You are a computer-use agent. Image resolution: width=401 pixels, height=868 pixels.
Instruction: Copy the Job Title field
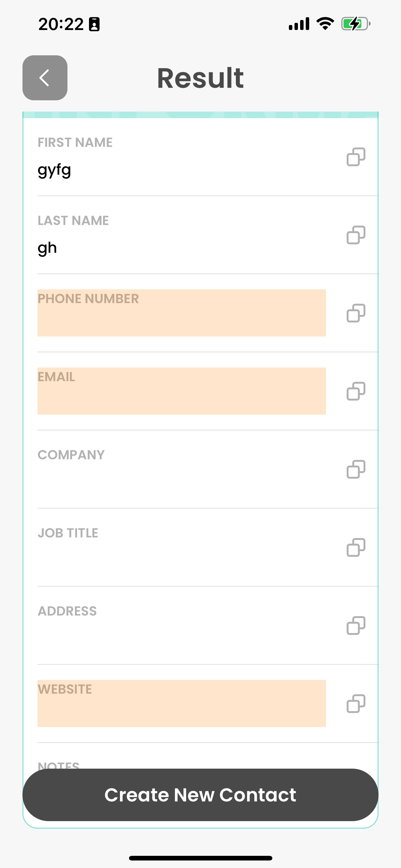click(355, 547)
